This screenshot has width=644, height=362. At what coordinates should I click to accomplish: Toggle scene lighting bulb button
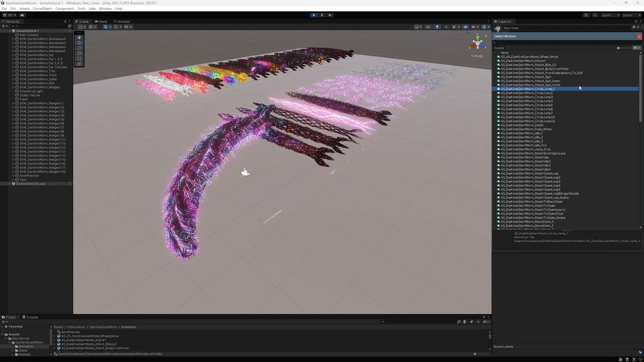[437, 27]
